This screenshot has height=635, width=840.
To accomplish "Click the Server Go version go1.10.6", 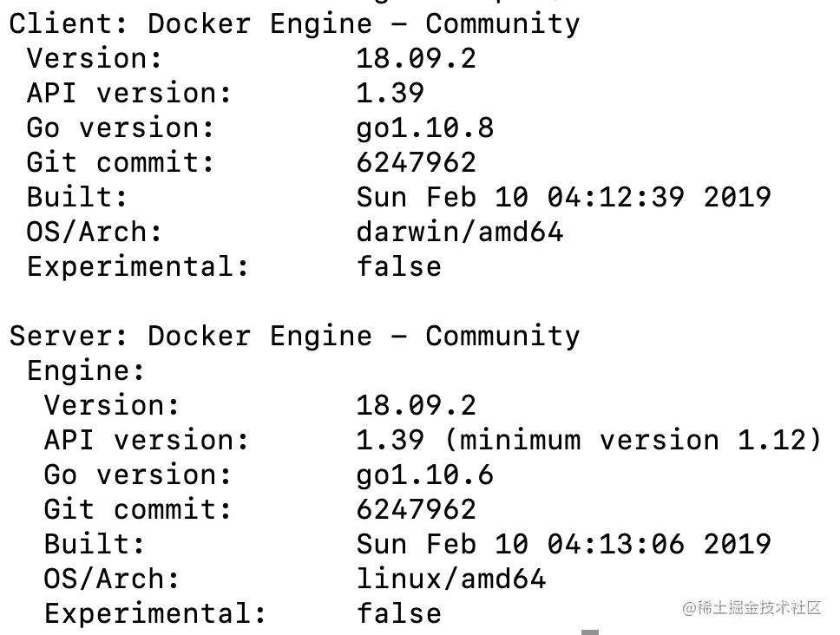I will pos(424,475).
